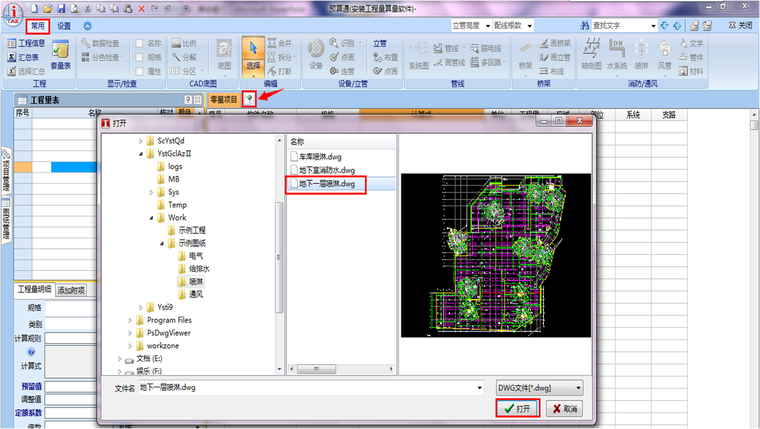Viewport: 760px width, 429px height.
Task: Click the application logo button
Action: pos(14,15)
